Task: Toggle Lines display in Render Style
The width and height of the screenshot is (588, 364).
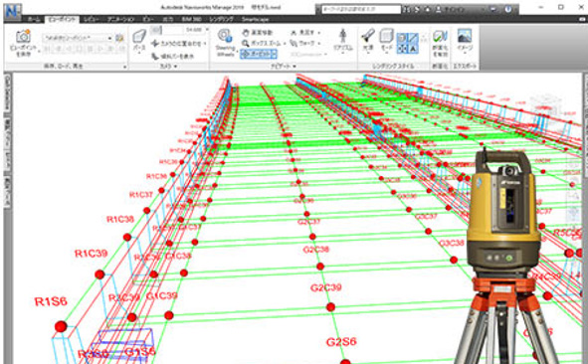Action: [413, 38]
